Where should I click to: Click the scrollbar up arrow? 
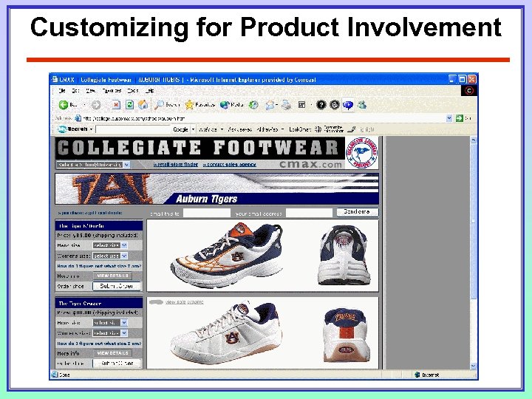(474, 140)
